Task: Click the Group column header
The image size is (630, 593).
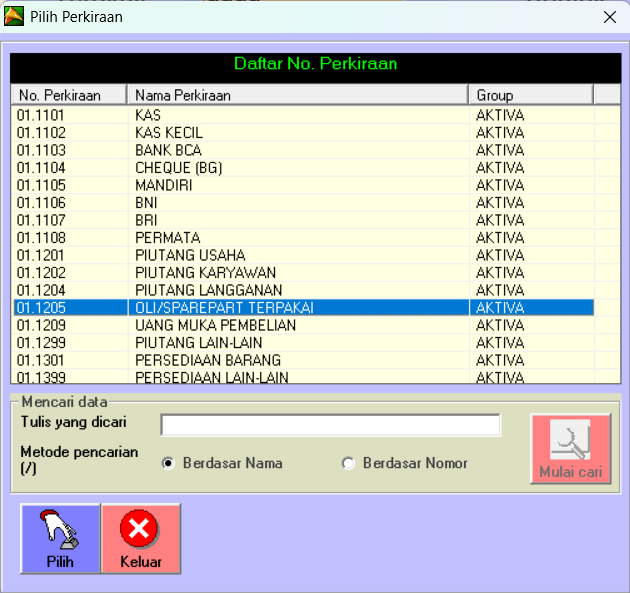Action: (530, 95)
